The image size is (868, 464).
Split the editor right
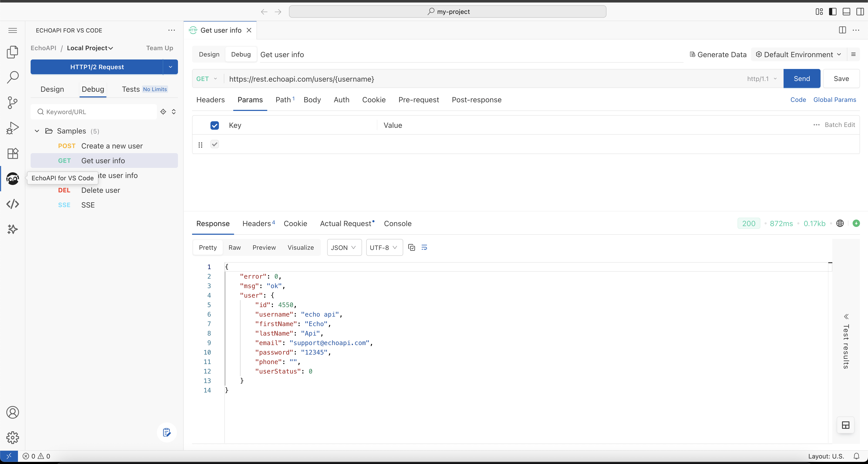[842, 30]
